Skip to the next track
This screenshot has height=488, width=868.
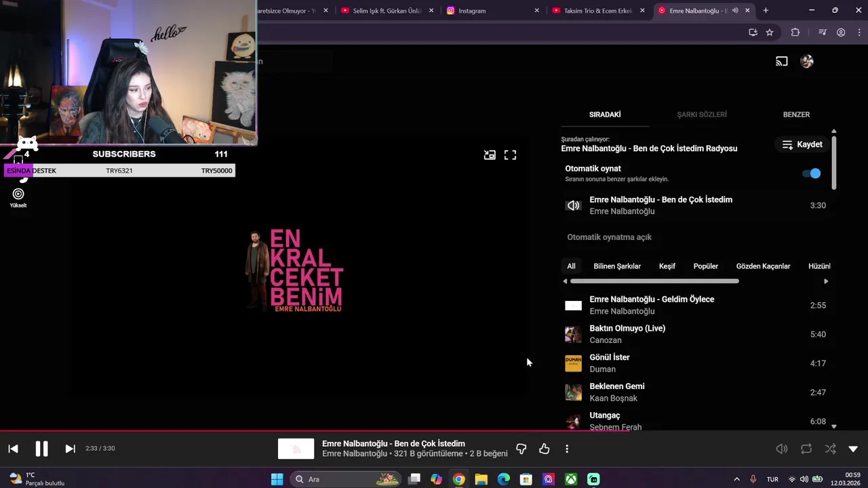pyautogui.click(x=70, y=449)
